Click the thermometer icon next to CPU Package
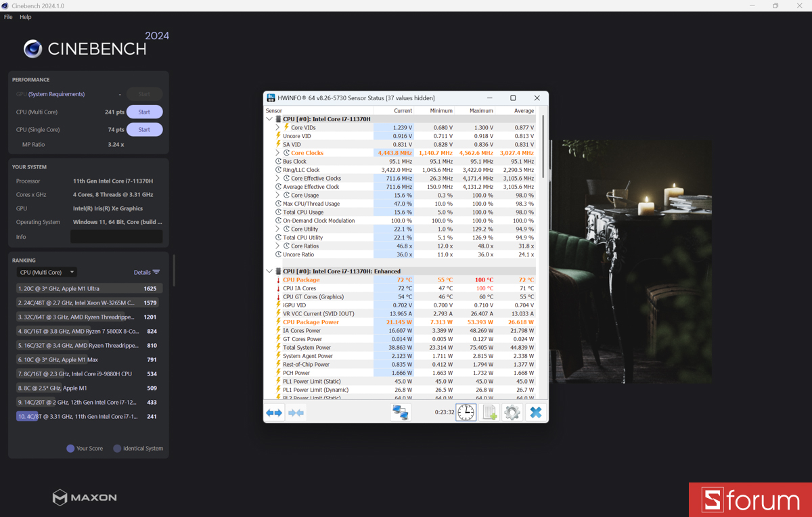 pyautogui.click(x=278, y=279)
